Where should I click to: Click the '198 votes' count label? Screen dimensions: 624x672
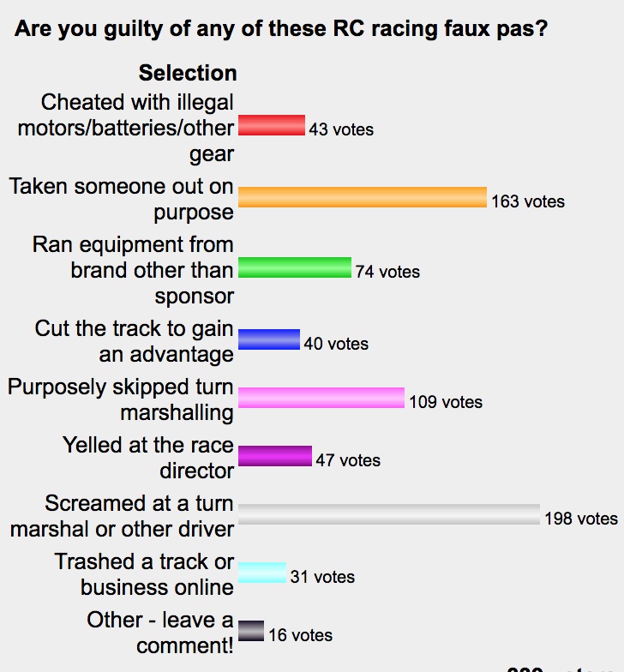[x=581, y=519]
